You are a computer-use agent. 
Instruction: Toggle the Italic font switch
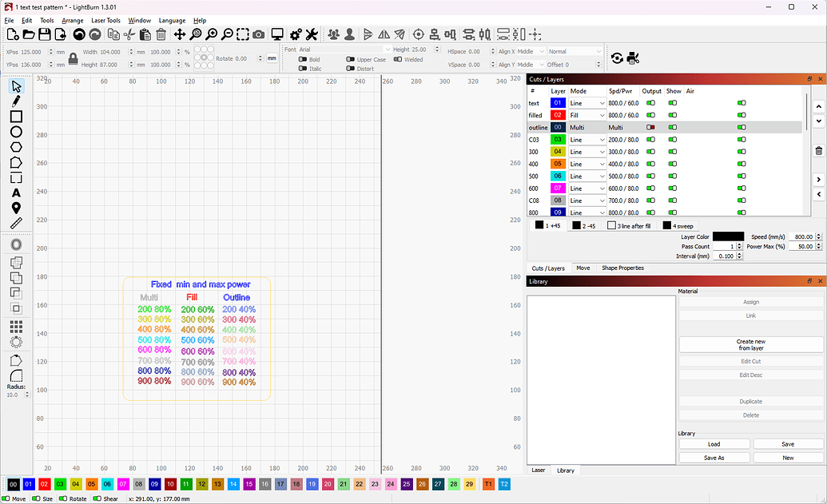(303, 69)
